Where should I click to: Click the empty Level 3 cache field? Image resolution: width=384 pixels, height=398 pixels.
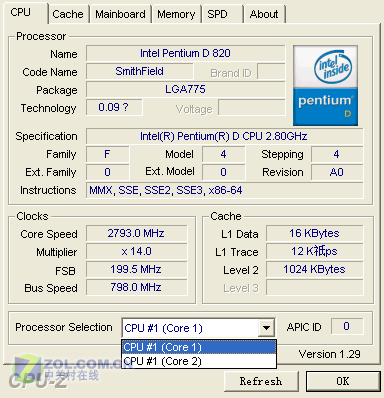pos(314,287)
